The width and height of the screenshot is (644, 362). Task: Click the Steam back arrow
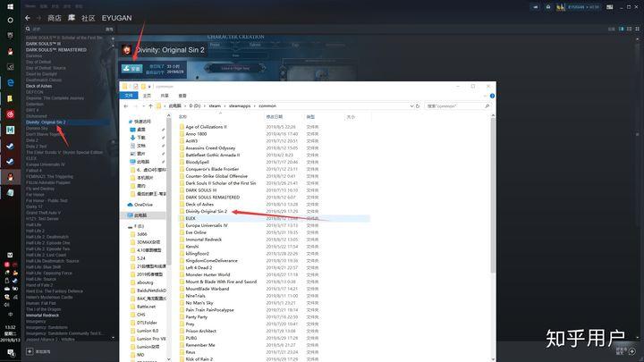tap(27, 18)
